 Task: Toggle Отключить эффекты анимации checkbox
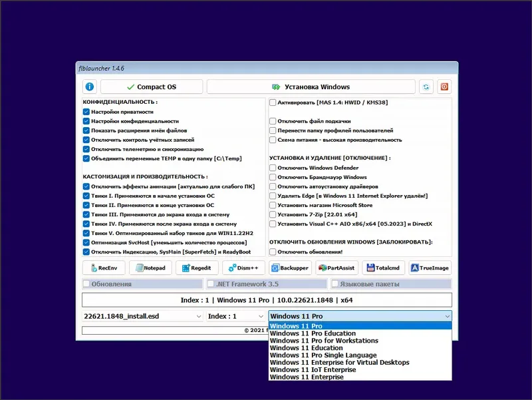click(x=86, y=186)
